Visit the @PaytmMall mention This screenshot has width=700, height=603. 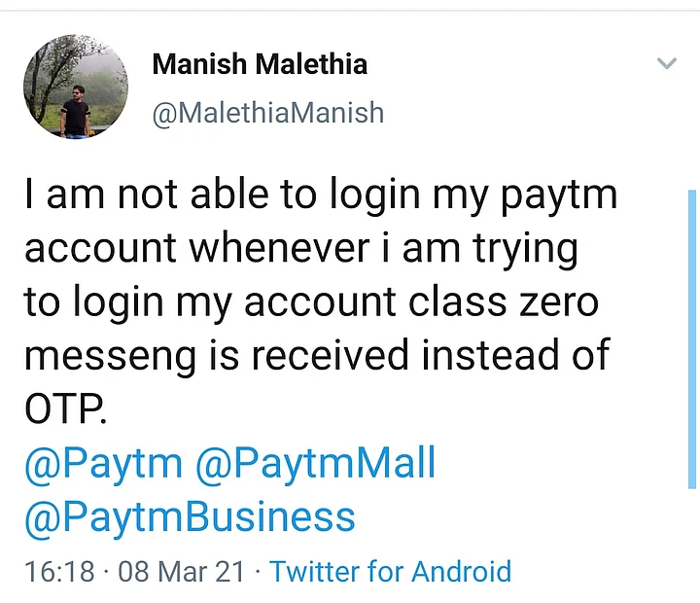[x=316, y=464]
